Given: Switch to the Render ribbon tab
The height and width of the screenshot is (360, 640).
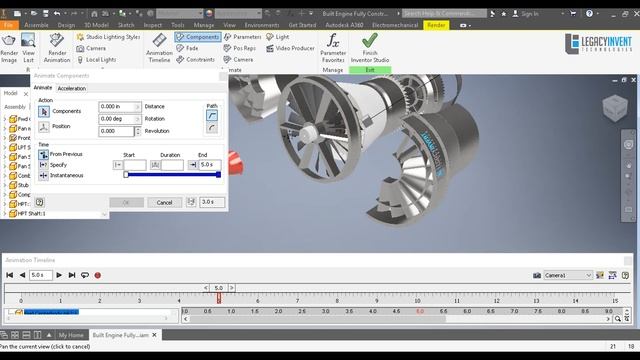Looking at the screenshot, I should [x=436, y=25].
